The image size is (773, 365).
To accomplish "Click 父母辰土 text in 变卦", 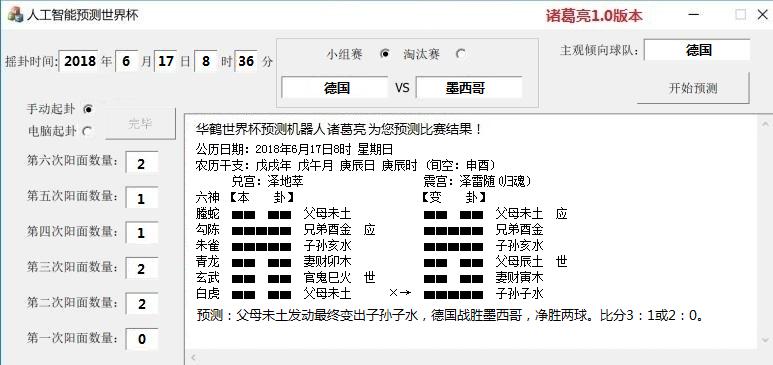I will point(520,261).
